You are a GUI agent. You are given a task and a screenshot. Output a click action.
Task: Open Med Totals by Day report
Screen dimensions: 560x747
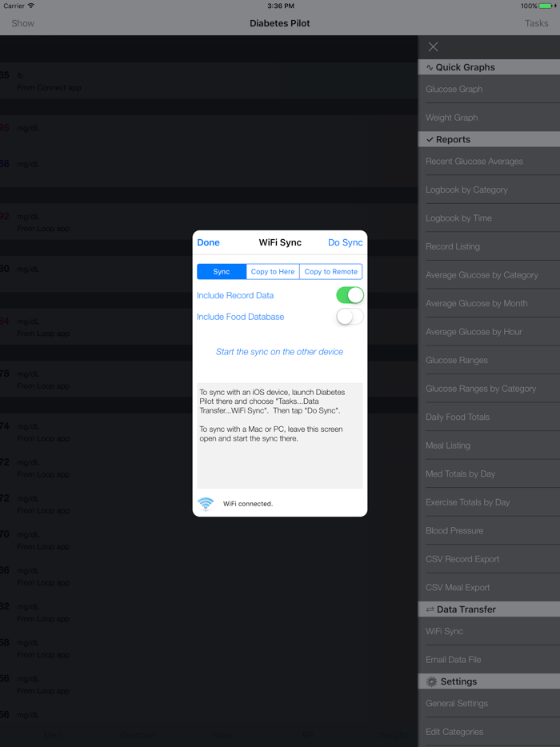pyautogui.click(x=489, y=474)
